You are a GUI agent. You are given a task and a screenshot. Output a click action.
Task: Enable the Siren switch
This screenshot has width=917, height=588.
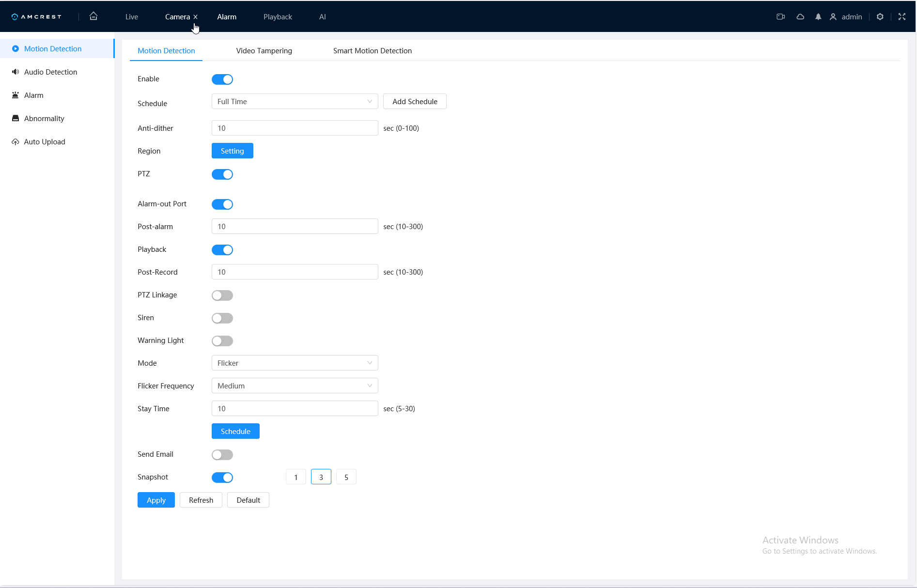(x=222, y=318)
